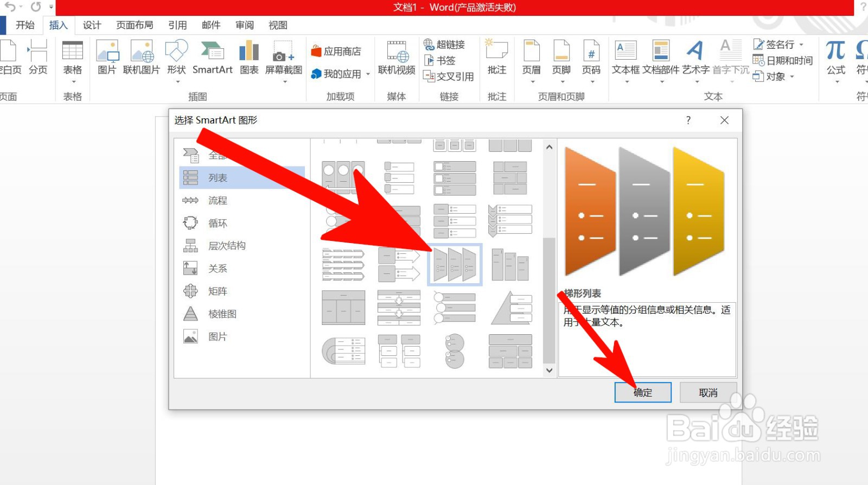This screenshot has height=485, width=868.
Task: Open WordArt (艺术字) gallery
Action: pos(696,61)
